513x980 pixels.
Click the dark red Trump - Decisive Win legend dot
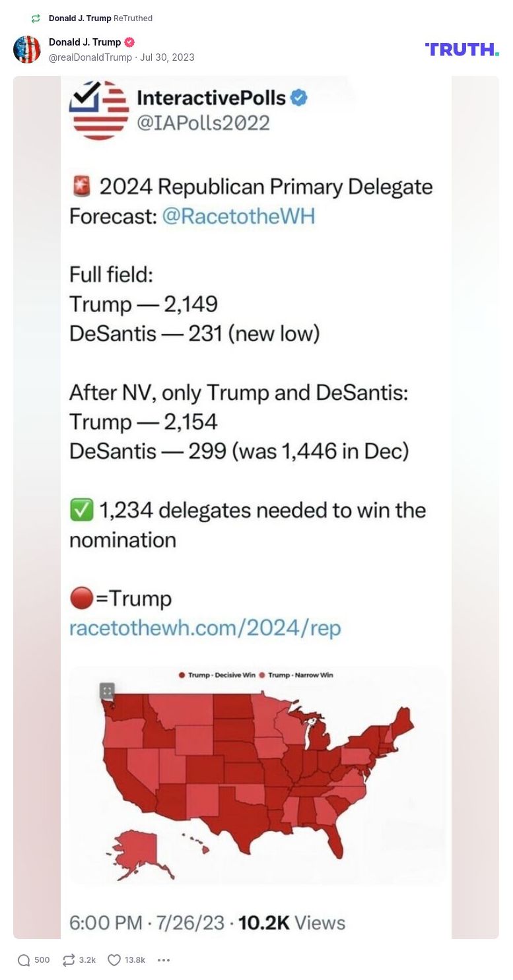182,675
